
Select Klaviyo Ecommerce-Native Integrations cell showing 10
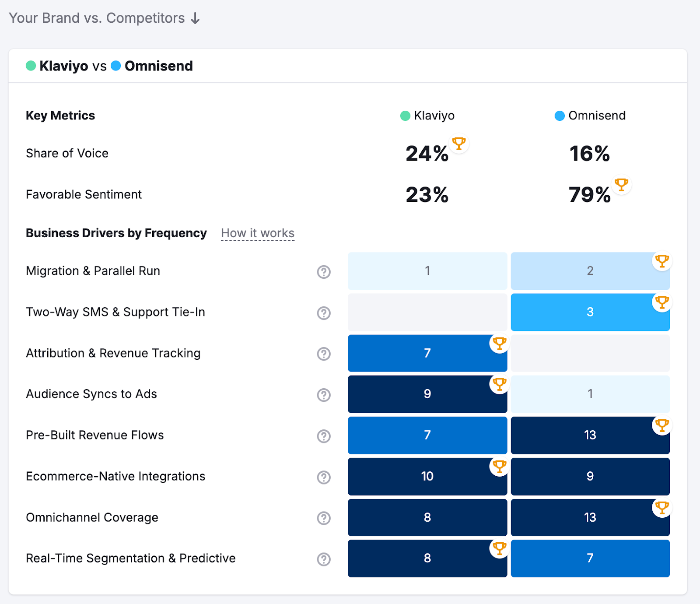[x=427, y=476]
